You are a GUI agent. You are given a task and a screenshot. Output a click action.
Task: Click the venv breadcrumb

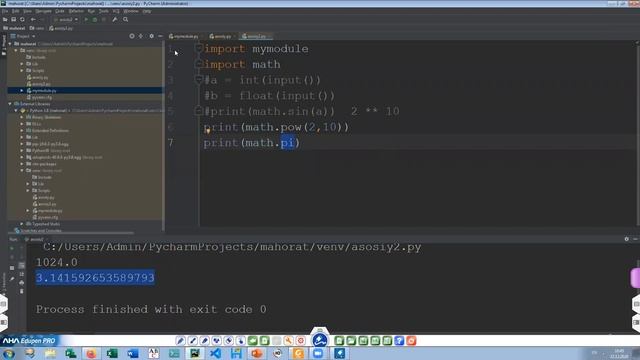37,28
